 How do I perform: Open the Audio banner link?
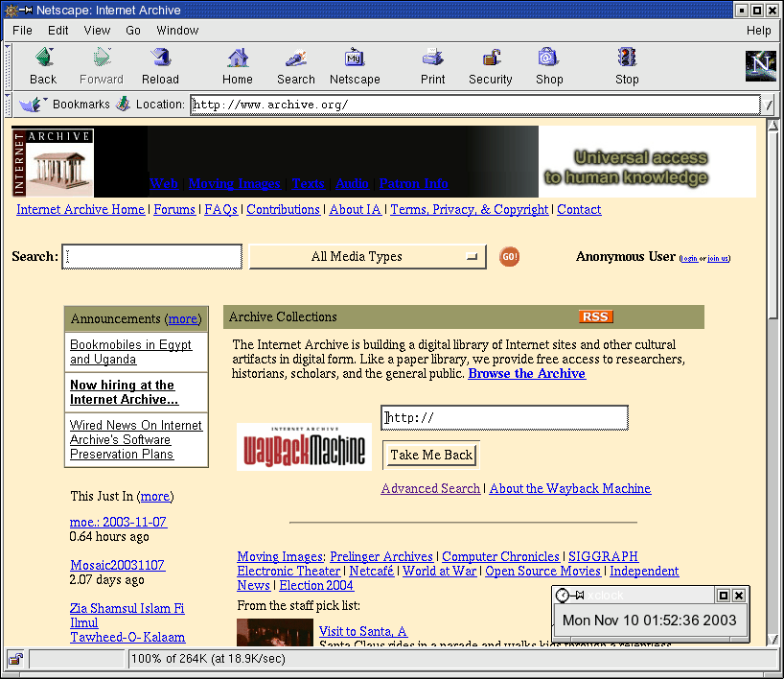pyautogui.click(x=352, y=183)
